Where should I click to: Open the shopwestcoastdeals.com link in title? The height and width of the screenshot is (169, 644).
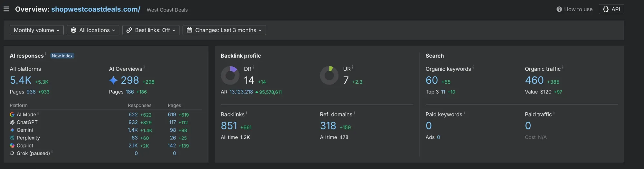[x=96, y=9]
